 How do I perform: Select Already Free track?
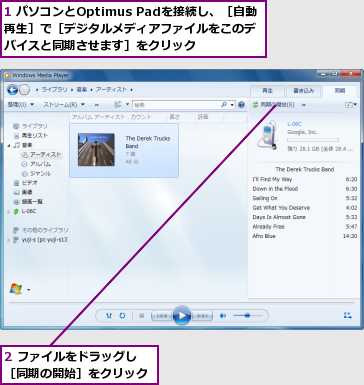(x=305, y=227)
